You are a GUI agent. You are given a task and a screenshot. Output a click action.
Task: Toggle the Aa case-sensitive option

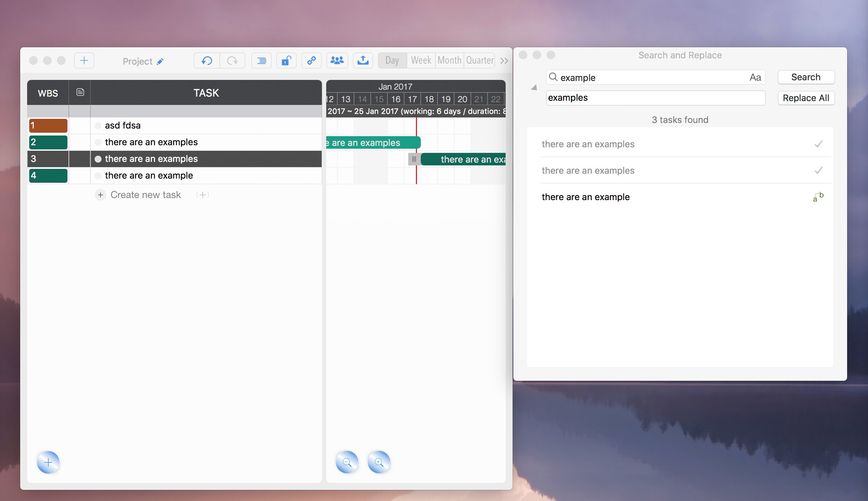click(x=755, y=77)
